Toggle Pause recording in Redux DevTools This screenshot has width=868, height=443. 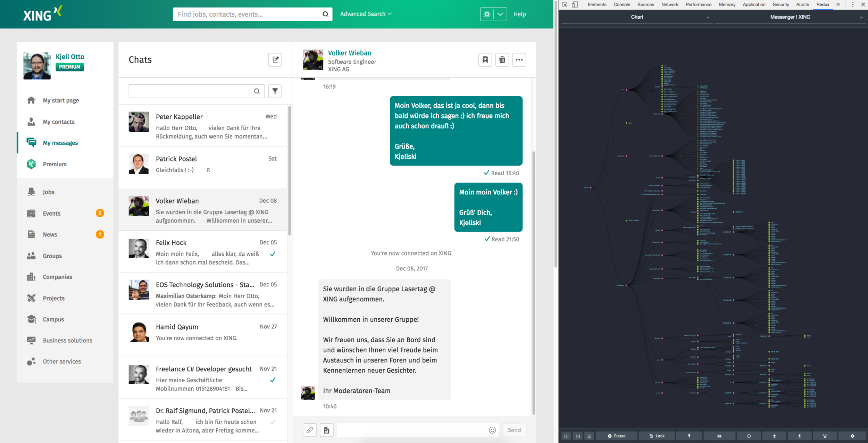616,436
